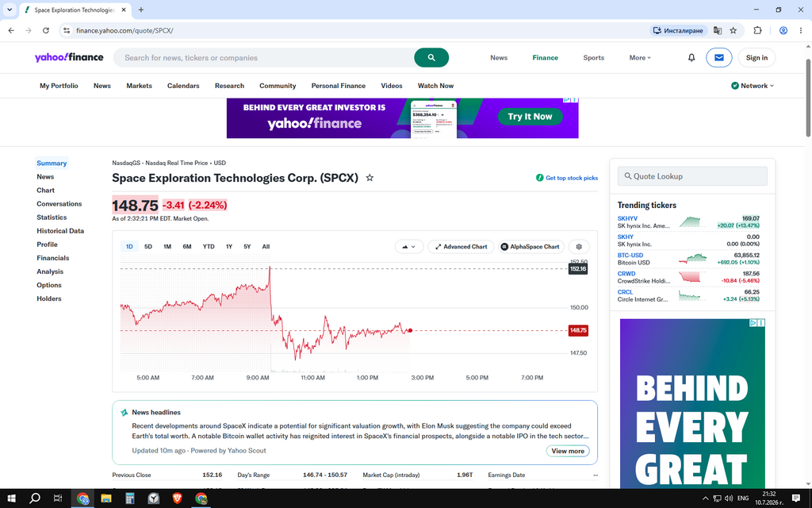Open the AlphaSpace Chart
Image resolution: width=812 pixels, height=508 pixels.
[530, 247]
